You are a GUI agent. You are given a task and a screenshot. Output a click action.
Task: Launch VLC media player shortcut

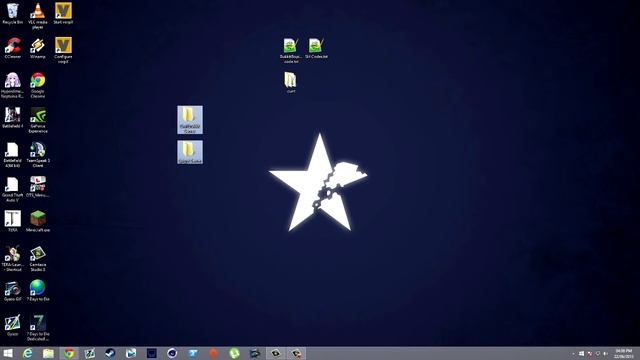(38, 16)
